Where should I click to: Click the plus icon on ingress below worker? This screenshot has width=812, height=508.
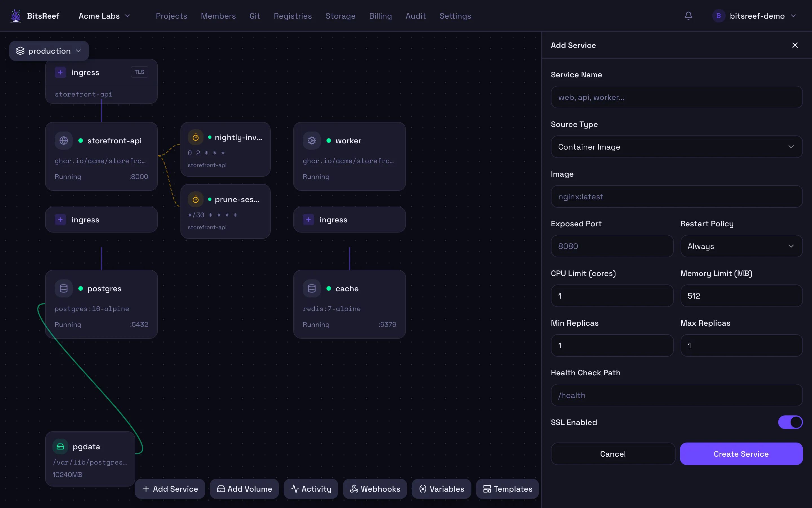click(x=308, y=220)
